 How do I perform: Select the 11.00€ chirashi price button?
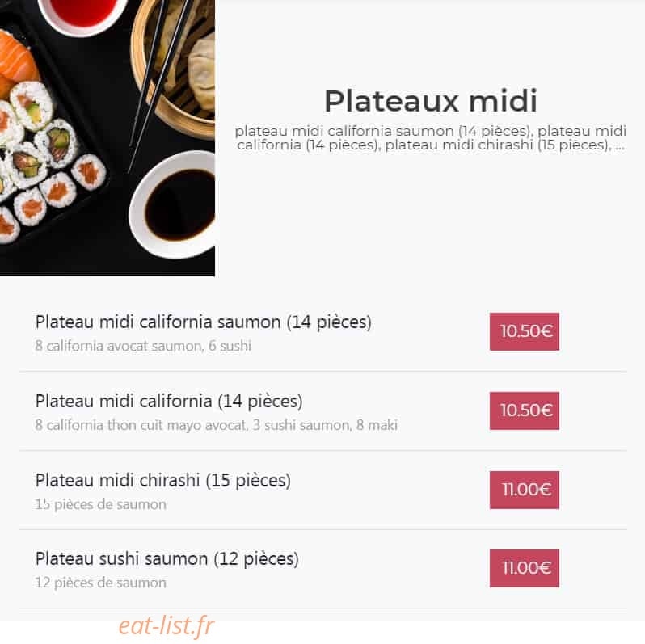[524, 490]
